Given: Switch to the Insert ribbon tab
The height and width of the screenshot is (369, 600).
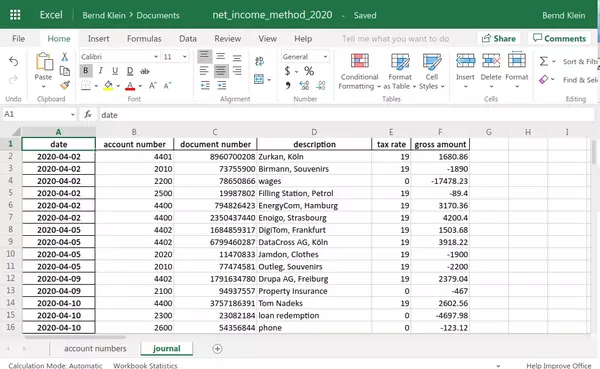Looking at the screenshot, I should coord(98,39).
